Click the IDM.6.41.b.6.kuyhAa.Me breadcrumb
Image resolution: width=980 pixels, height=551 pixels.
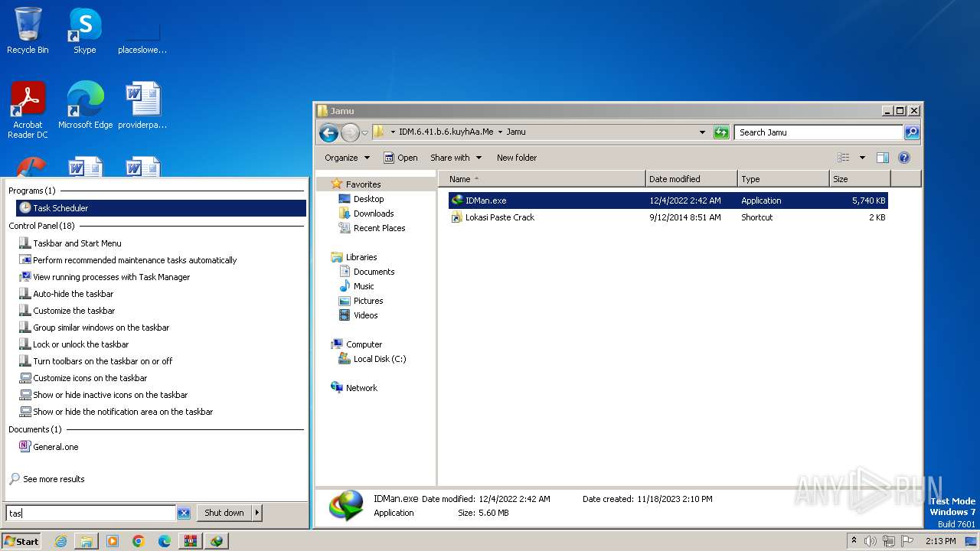446,132
